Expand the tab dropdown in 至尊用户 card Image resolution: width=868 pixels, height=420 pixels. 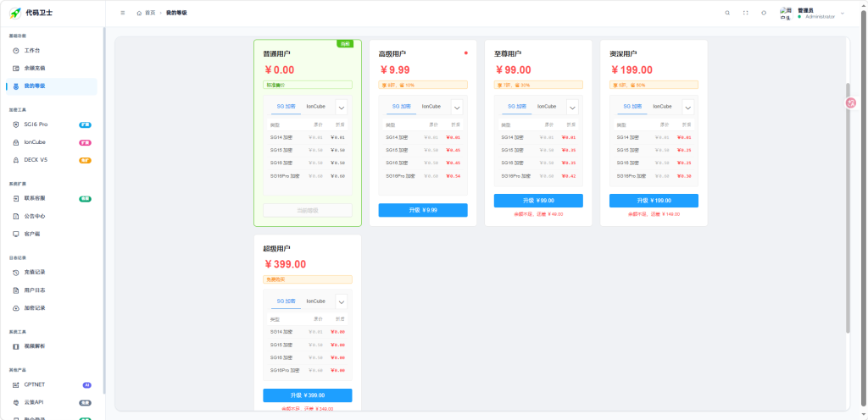click(572, 108)
